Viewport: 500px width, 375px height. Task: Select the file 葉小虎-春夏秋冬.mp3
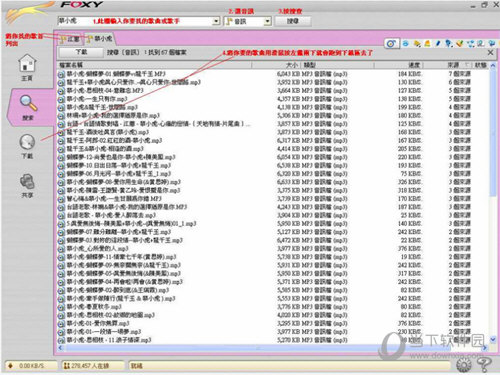[94, 307]
